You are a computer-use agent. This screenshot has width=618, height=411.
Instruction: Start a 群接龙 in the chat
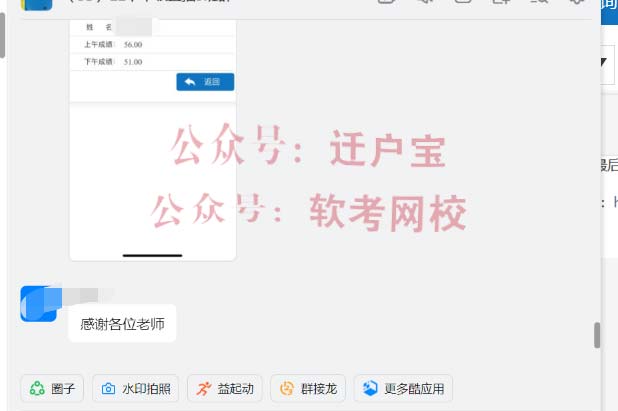pos(308,389)
